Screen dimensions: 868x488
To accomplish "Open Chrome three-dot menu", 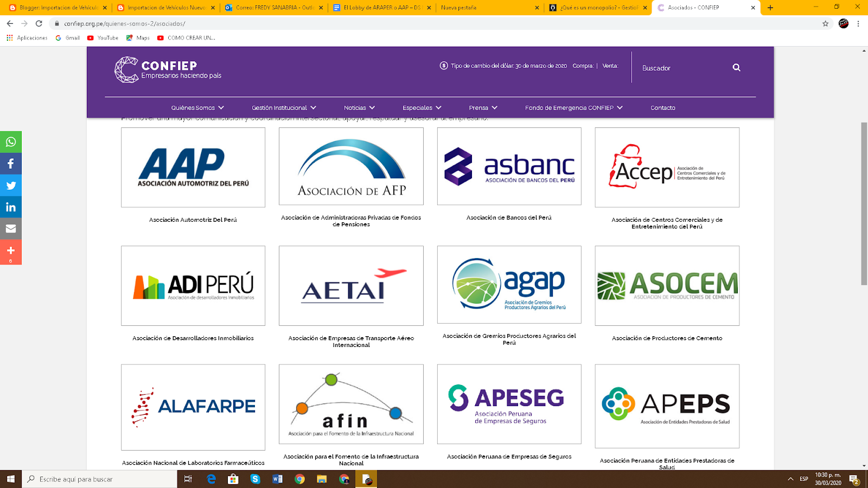I will tap(858, 23).
